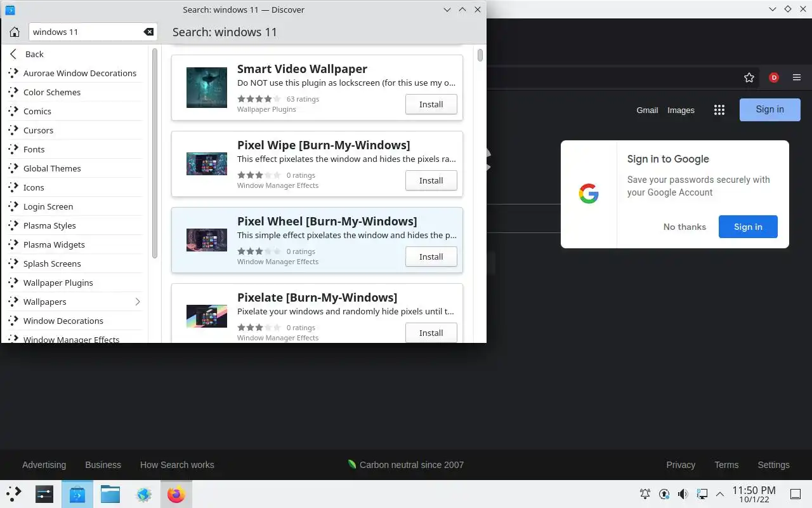Install Pixelate [Burn-My-Windows]
This screenshot has width=812, height=508.
(431, 333)
